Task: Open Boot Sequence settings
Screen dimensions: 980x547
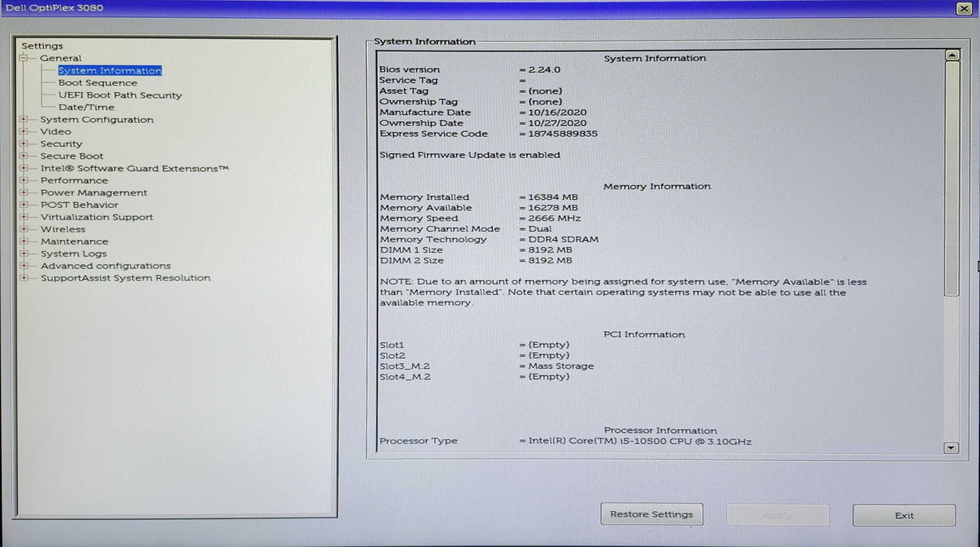Action: 98,83
